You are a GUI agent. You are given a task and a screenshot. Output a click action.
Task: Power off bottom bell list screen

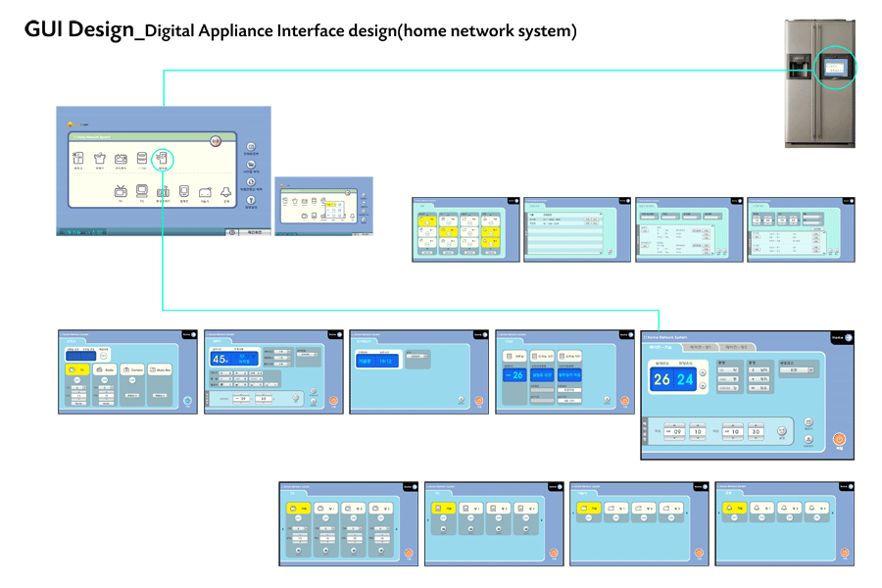[x=845, y=553]
